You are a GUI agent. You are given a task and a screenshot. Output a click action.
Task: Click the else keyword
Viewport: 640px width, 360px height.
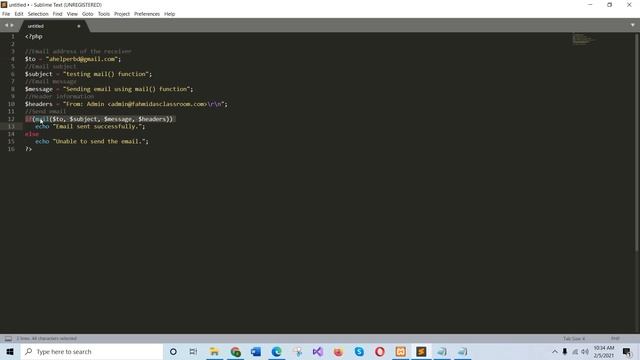[32, 134]
